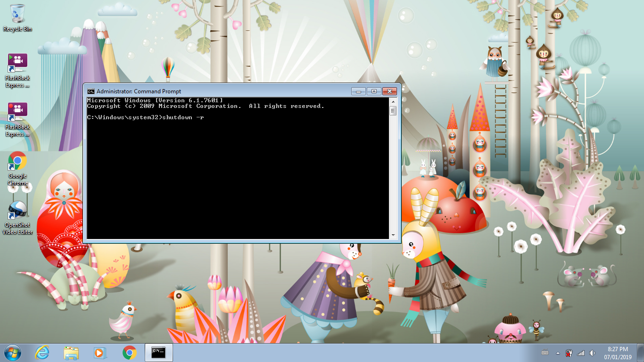Click the battery status tray icon
The width and height of the screenshot is (644, 362).
pyautogui.click(x=569, y=353)
